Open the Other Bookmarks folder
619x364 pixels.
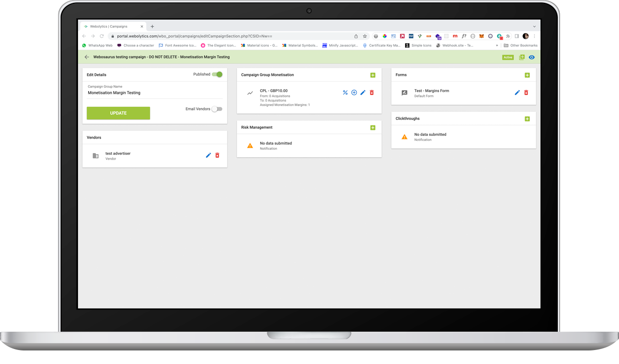point(520,45)
